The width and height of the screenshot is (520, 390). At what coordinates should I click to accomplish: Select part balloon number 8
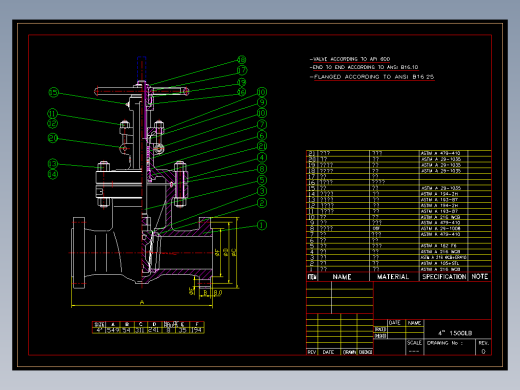pos(262,169)
